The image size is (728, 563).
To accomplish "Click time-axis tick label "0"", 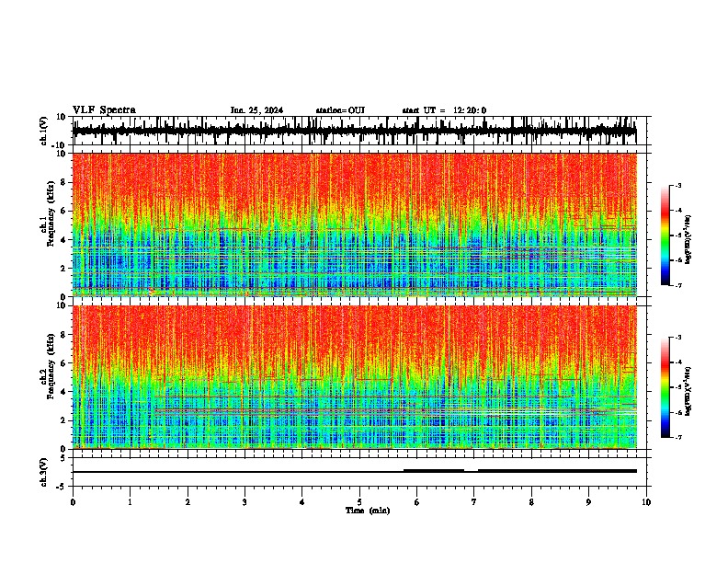I will click(x=73, y=502).
